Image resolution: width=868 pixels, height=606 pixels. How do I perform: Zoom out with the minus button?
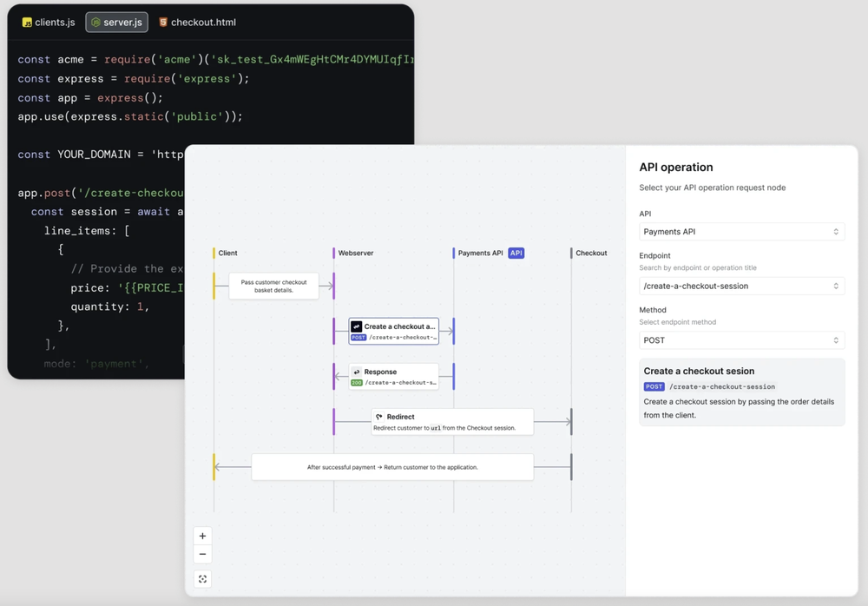coord(202,554)
